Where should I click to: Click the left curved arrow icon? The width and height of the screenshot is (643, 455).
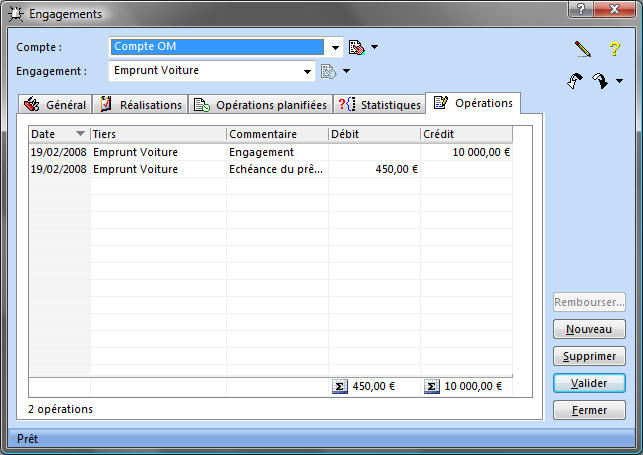click(x=574, y=81)
